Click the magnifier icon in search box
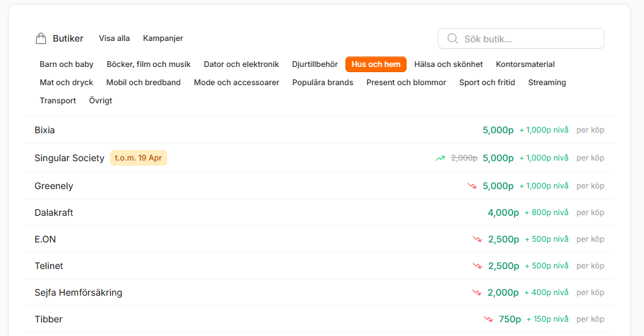 pos(453,38)
